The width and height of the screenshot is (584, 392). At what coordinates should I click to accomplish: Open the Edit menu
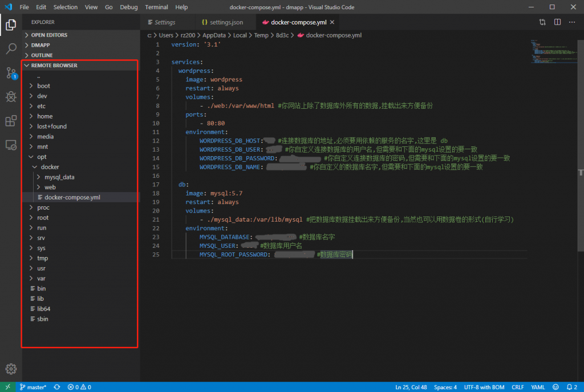[x=41, y=7]
